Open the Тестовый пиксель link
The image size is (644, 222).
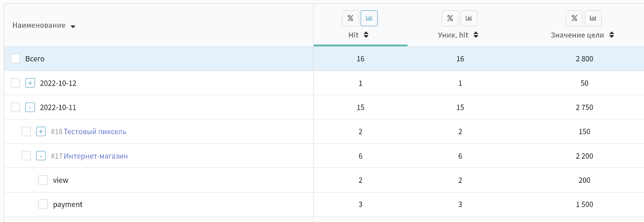(x=95, y=131)
